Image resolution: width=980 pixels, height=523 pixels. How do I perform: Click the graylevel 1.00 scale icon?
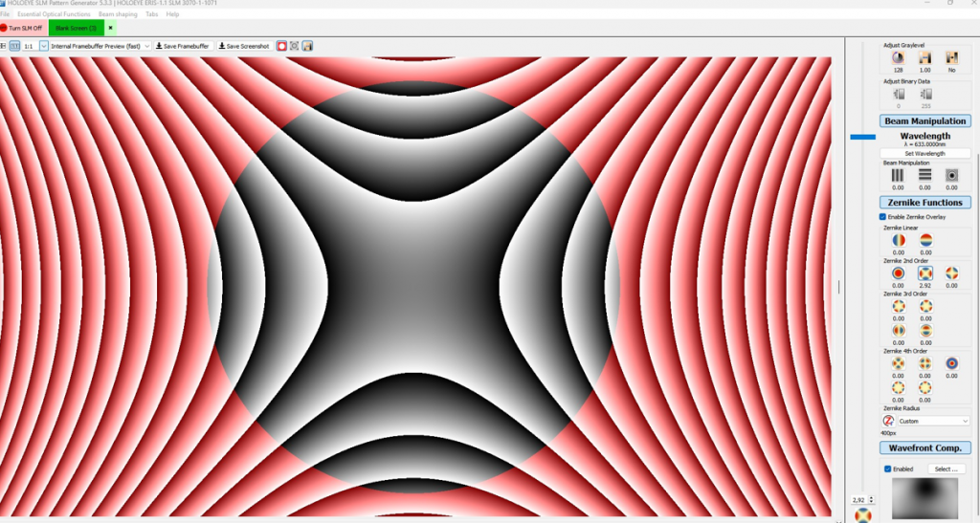pos(924,58)
